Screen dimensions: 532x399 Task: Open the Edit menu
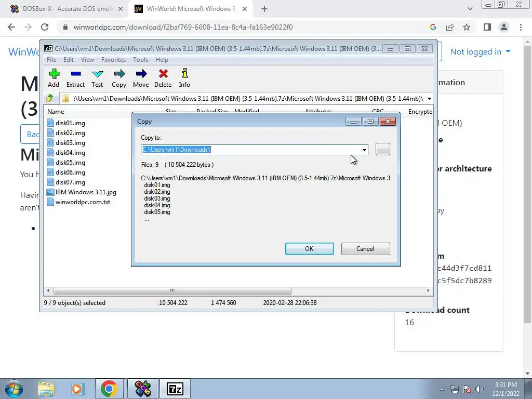(69, 60)
